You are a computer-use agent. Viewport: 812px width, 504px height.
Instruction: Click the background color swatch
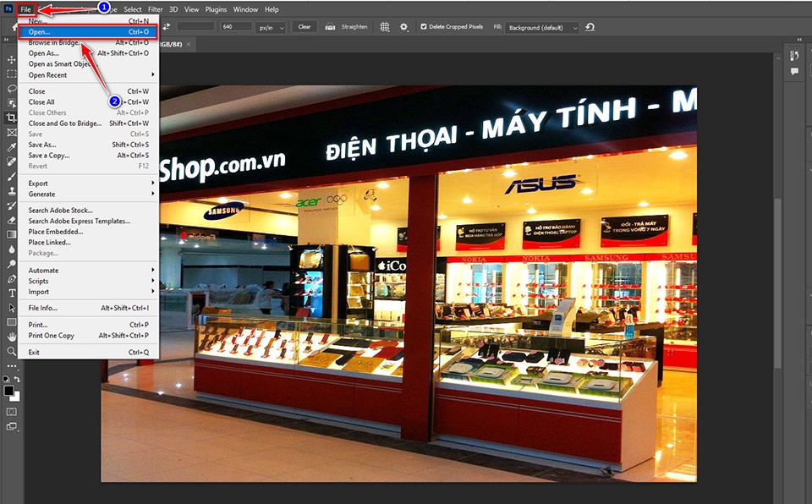click(x=16, y=397)
